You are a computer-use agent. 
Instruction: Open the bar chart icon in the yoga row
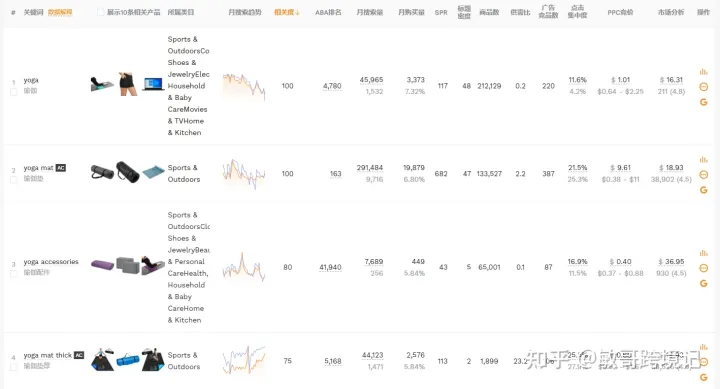703,72
